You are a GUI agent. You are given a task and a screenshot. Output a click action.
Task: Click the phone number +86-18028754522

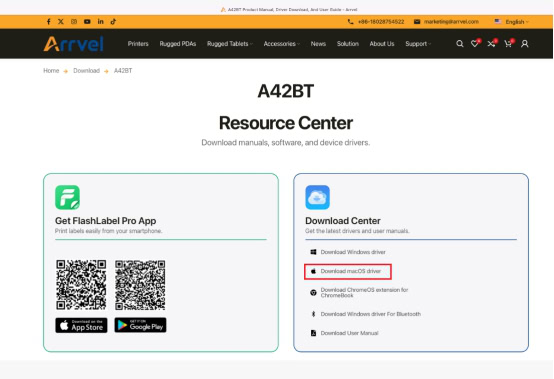[x=381, y=22]
